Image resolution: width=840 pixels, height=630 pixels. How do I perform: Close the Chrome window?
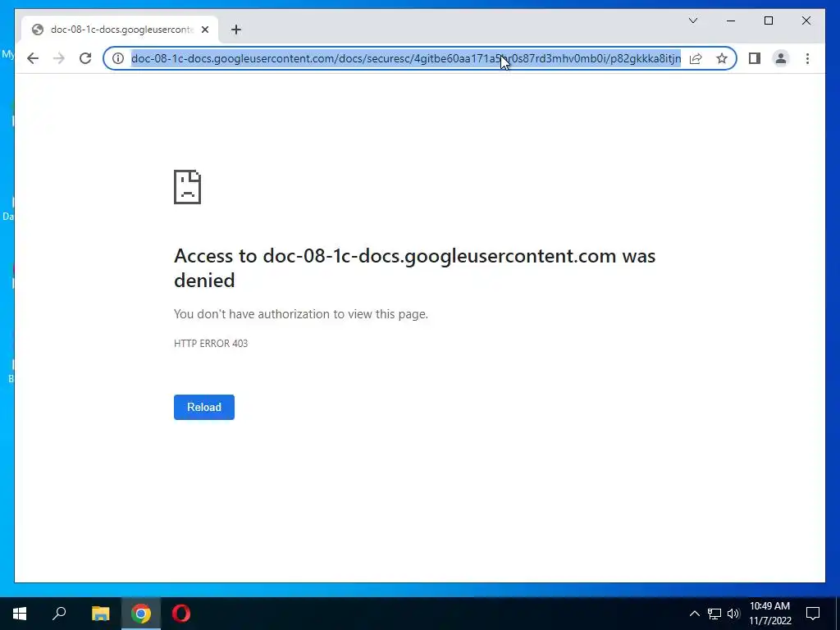coord(806,21)
